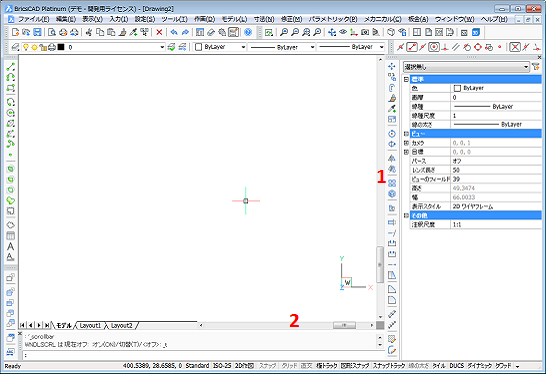
Task: Toggle the 2D status bar button
Action: [x=244, y=366]
